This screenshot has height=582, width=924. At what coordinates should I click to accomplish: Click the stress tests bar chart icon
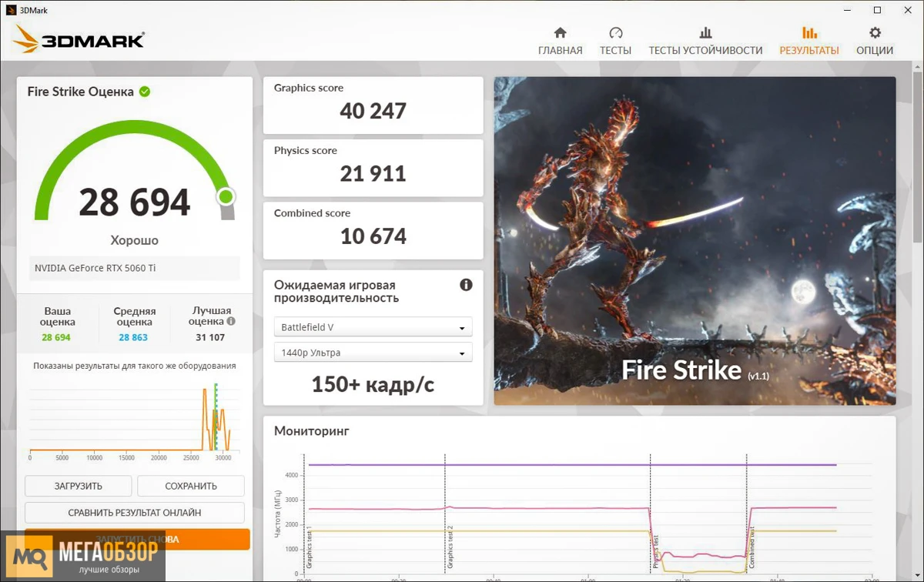(x=705, y=33)
